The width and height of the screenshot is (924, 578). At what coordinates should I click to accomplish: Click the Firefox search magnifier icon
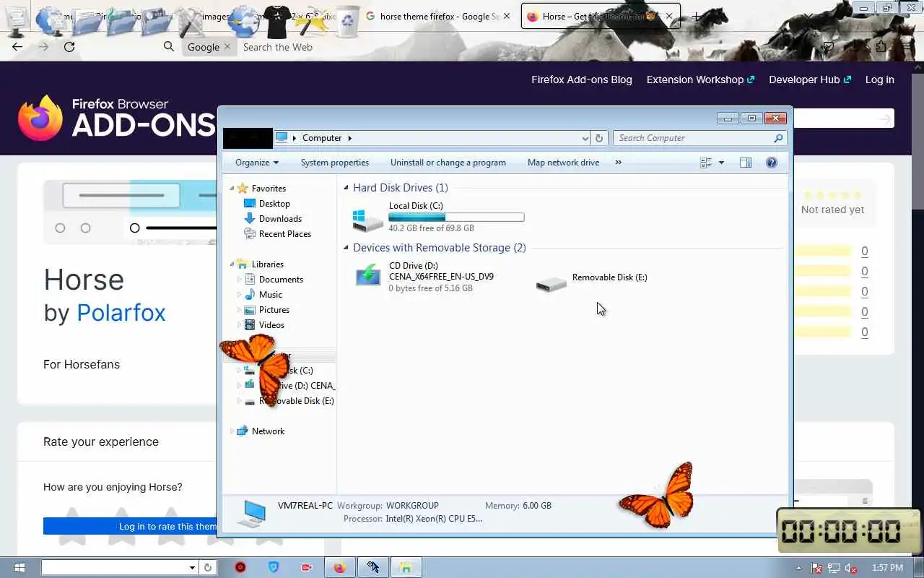169,46
